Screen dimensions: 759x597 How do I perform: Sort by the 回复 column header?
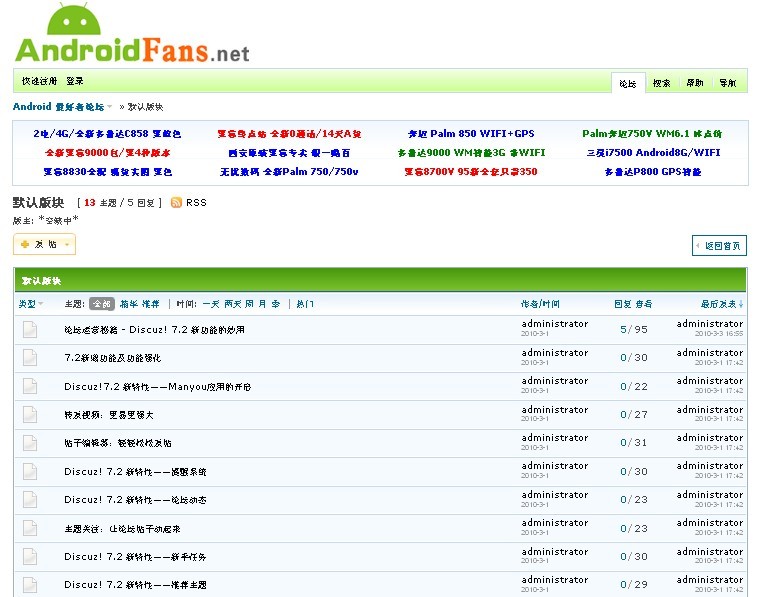(623, 304)
